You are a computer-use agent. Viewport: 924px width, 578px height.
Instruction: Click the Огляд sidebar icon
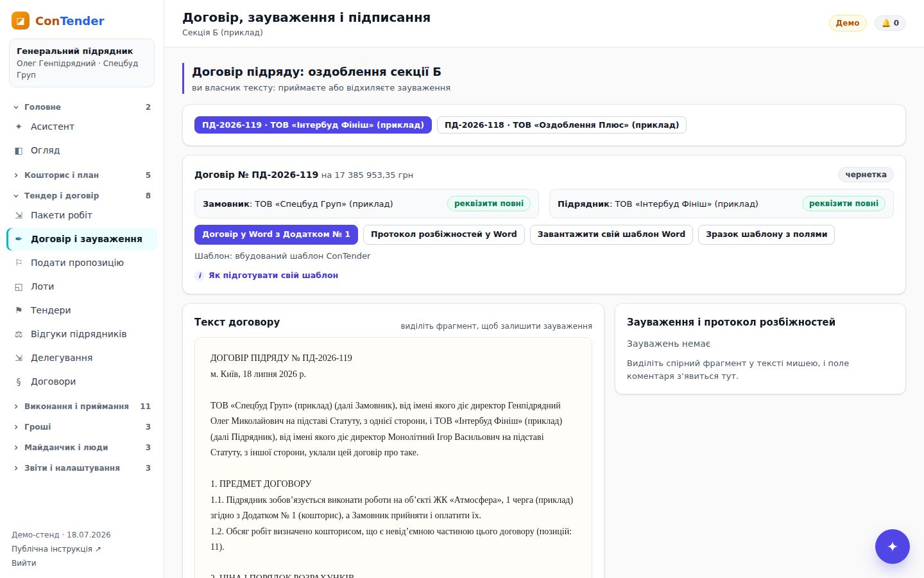pyautogui.click(x=19, y=150)
